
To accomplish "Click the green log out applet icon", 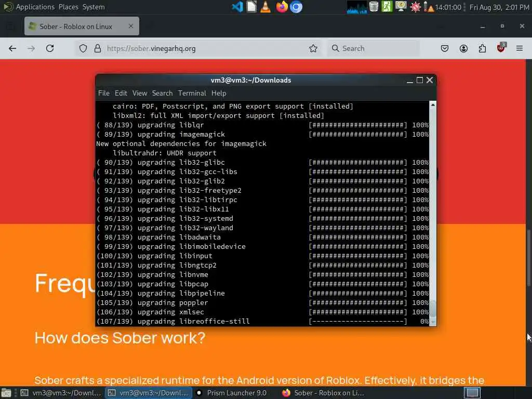I will click(387, 7).
